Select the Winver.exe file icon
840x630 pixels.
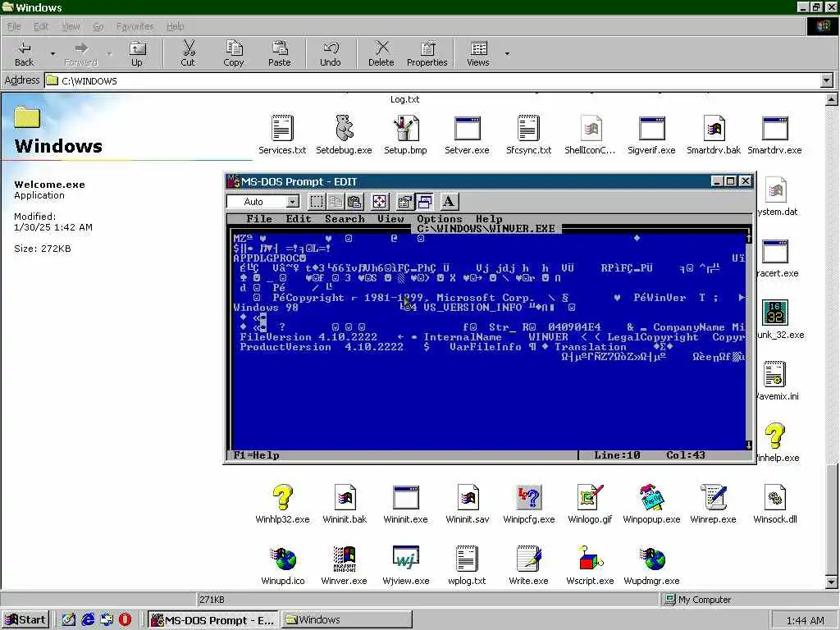coord(344,559)
